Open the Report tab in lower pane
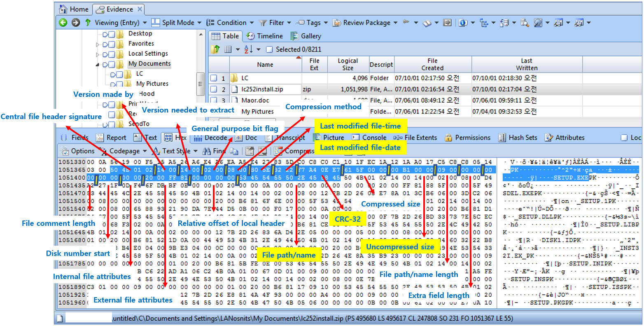The height and width of the screenshot is (326, 644). pyautogui.click(x=111, y=138)
